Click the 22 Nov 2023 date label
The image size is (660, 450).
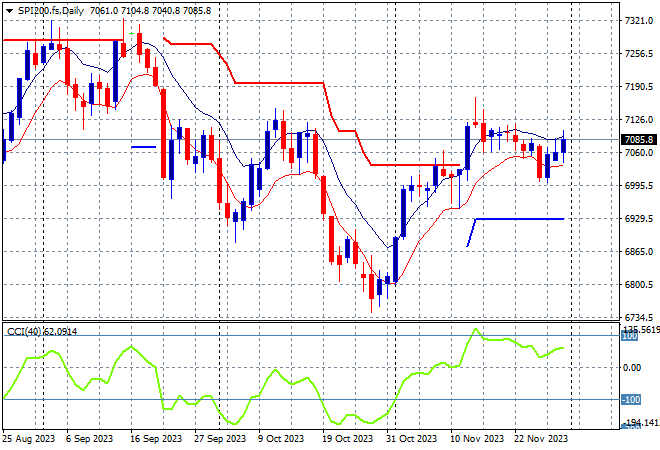click(541, 439)
